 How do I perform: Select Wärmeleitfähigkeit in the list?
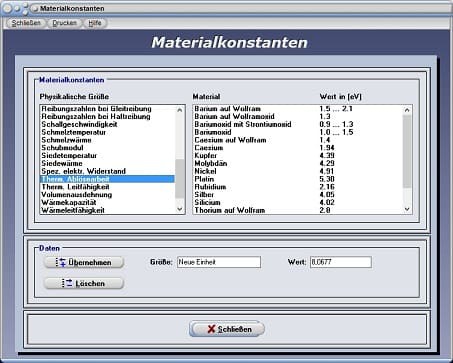107,210
